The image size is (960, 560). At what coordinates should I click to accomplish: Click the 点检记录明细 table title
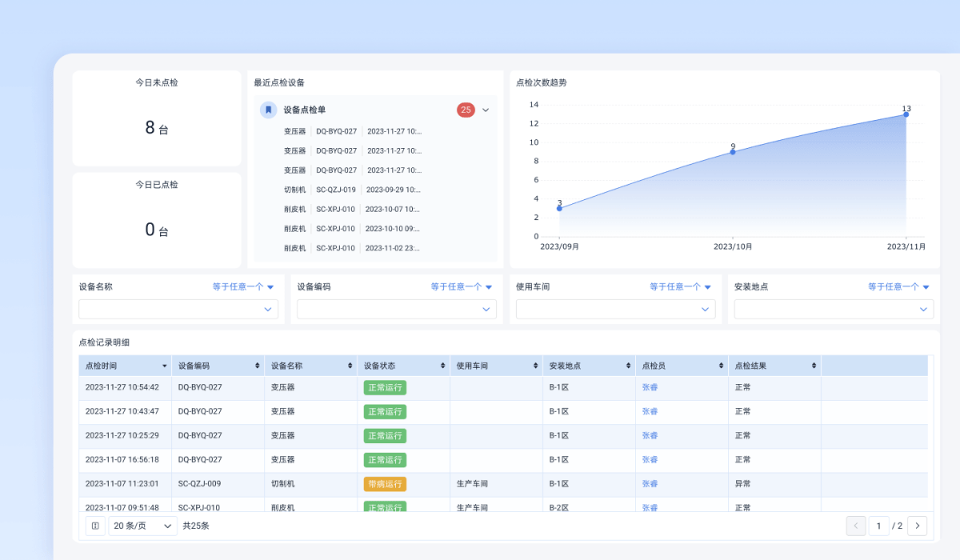(104, 342)
